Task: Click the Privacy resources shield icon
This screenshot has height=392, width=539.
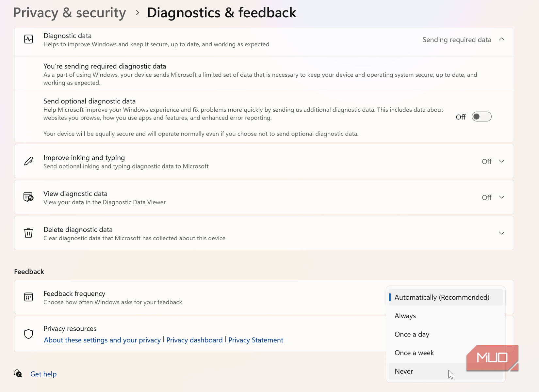Action: point(28,334)
